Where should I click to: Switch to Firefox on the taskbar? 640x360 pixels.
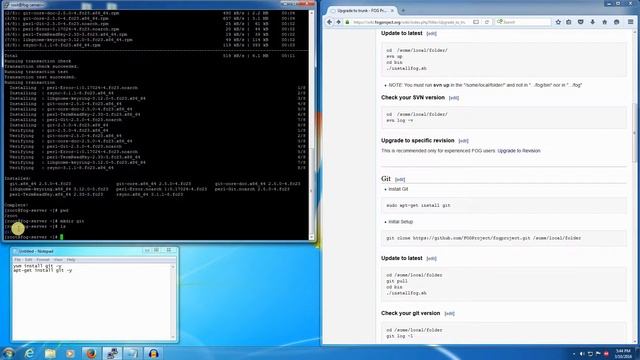tap(91, 353)
